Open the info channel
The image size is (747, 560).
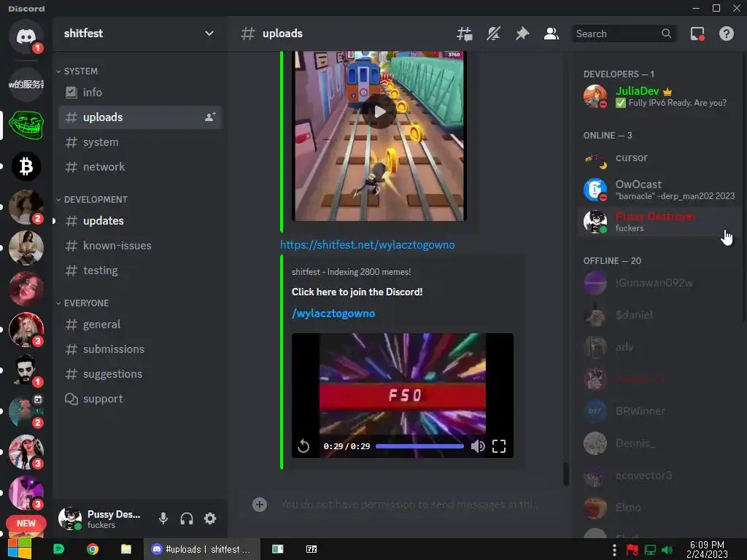139,93
